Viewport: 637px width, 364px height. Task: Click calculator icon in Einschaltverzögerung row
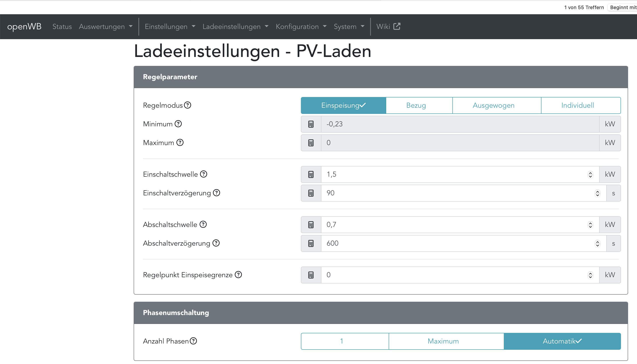(311, 193)
